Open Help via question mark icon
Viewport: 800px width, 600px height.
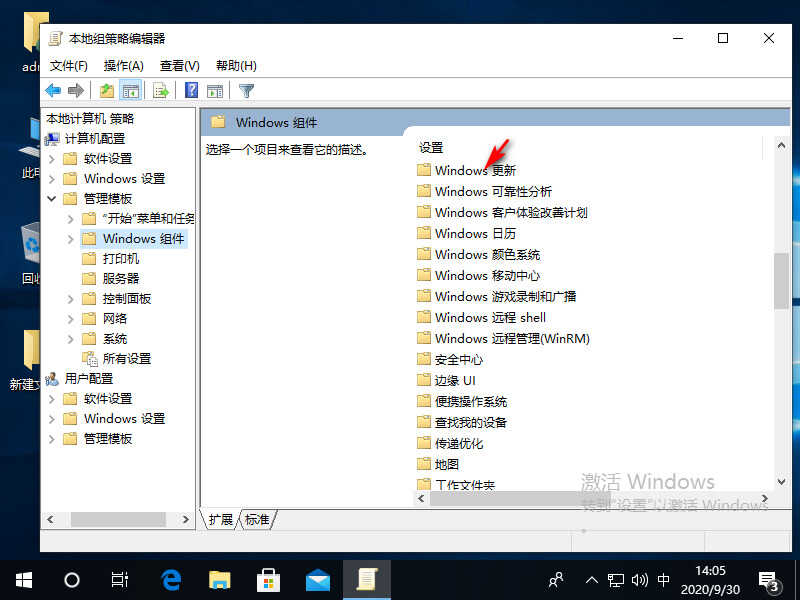[x=191, y=91]
